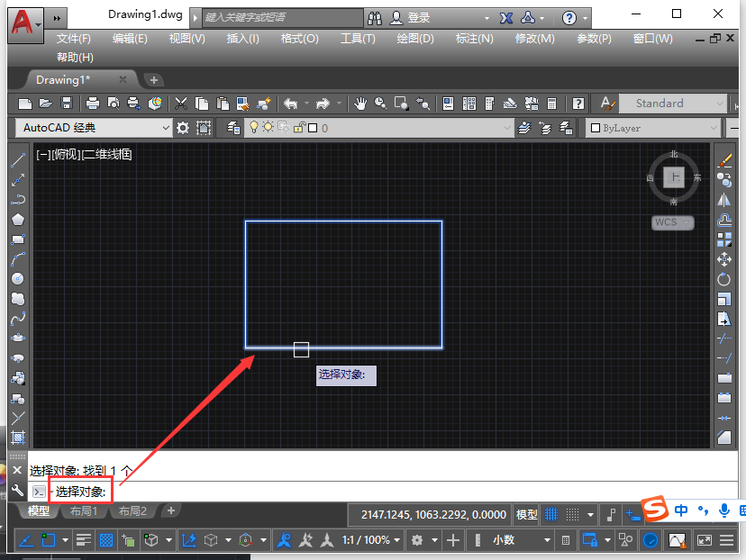
Task: Toggle clean screen icon in status bar
Action: [x=705, y=540]
